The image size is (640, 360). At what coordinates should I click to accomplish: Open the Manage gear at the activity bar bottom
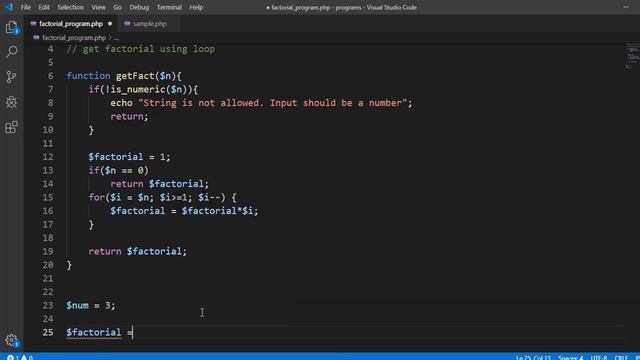[x=11, y=340]
